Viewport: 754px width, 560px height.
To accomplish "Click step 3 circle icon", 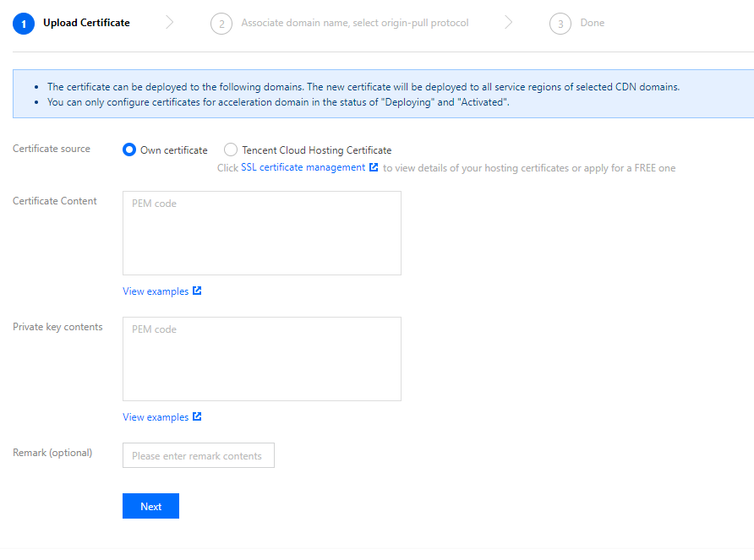I will click(x=560, y=24).
